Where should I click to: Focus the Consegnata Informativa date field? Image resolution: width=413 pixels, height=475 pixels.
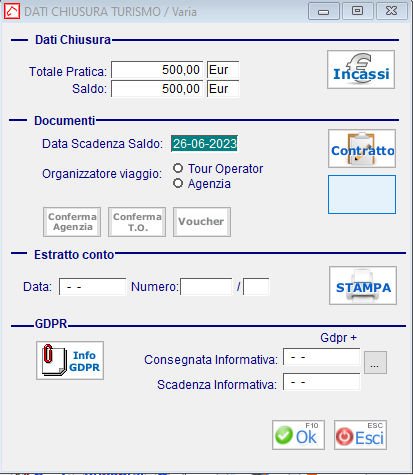(x=322, y=357)
